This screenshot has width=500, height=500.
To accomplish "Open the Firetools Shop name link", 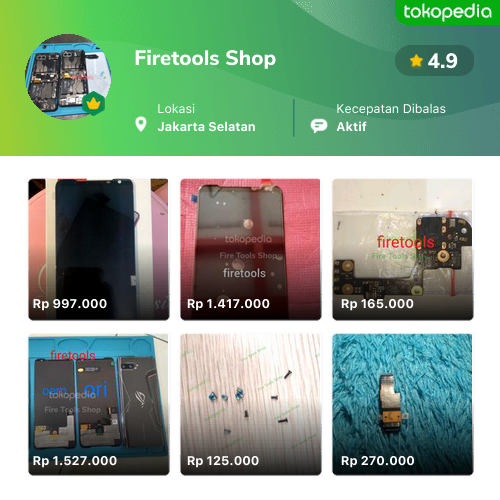I will click(205, 58).
